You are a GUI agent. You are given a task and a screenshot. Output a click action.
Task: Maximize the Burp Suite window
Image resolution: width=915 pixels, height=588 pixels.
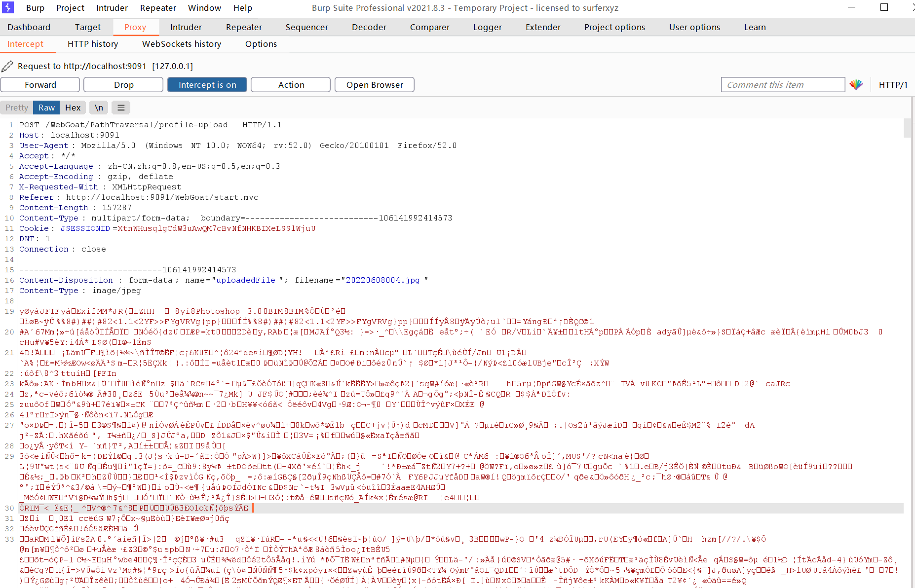tap(884, 7)
